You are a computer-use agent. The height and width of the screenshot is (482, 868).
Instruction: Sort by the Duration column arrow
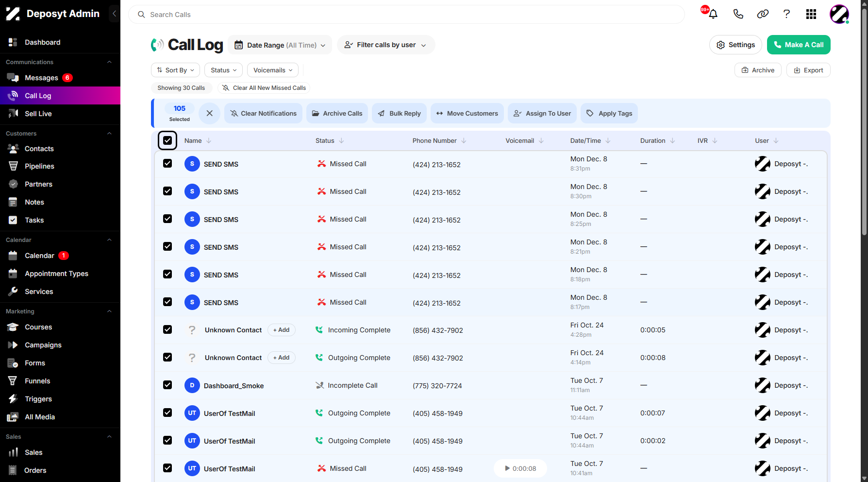pos(672,140)
